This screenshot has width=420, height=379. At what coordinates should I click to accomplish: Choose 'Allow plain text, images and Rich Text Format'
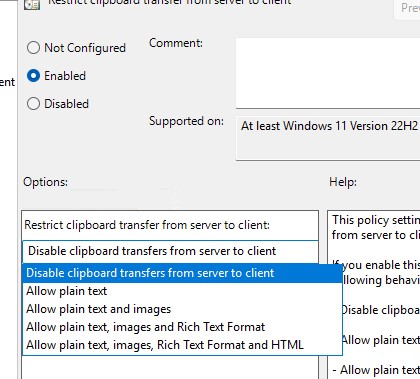coord(182,327)
